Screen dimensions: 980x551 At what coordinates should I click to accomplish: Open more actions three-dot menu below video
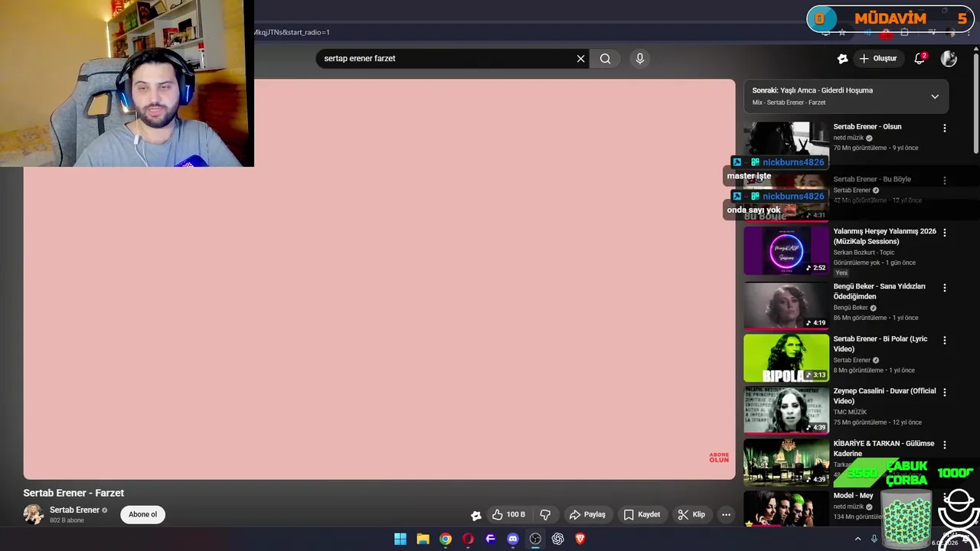(726, 514)
